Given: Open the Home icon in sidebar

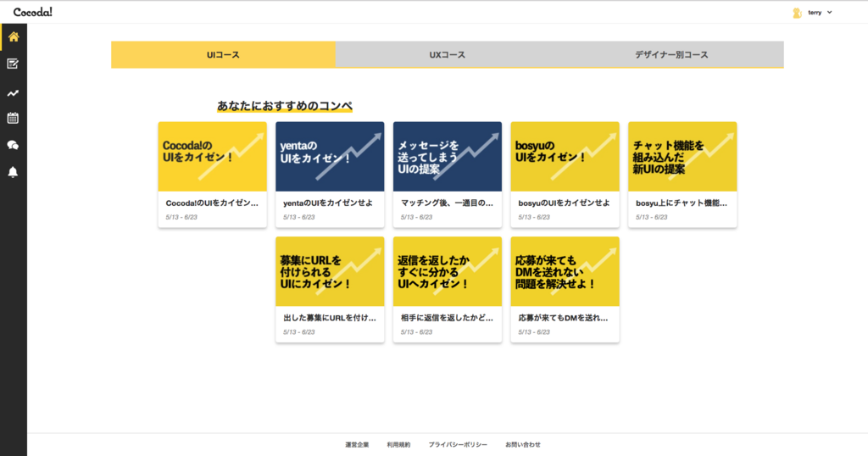Looking at the screenshot, I should click(x=14, y=36).
